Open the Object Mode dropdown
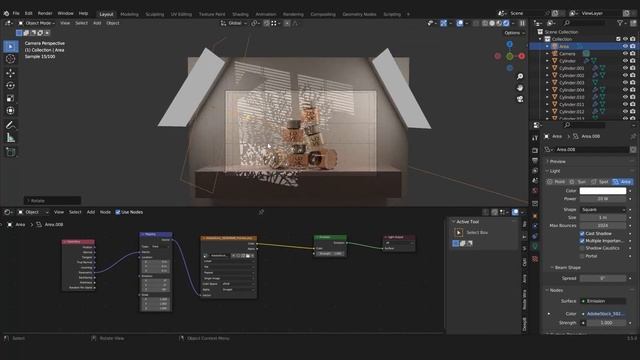The height and width of the screenshot is (360, 640). coord(37,23)
